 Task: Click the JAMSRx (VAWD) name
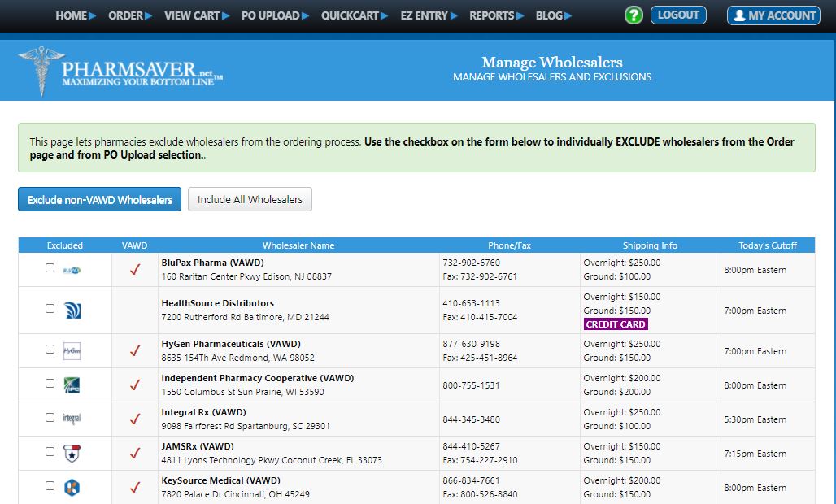[198, 446]
